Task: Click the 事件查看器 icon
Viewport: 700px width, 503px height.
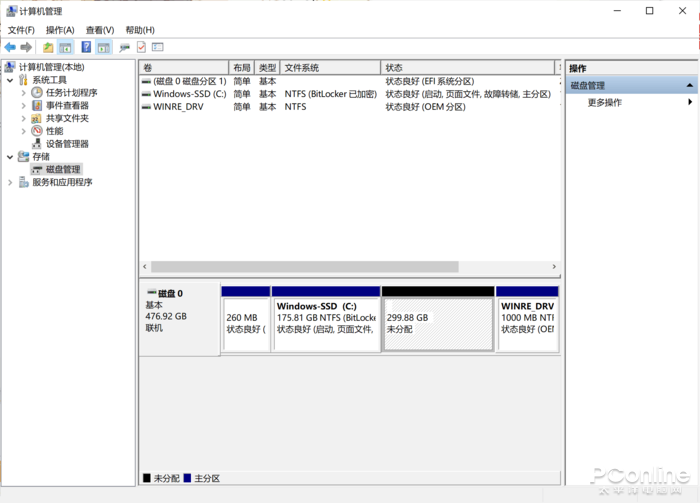Action: [37, 105]
